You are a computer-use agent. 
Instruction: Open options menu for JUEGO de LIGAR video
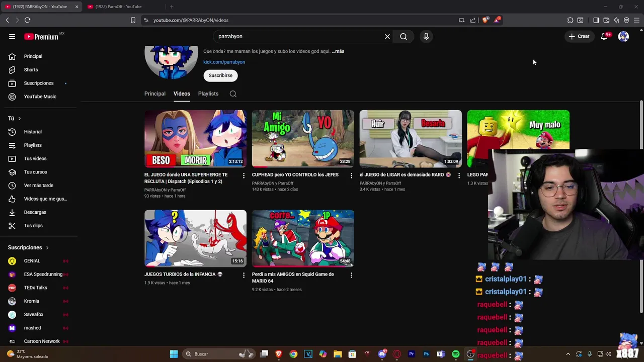pyautogui.click(x=459, y=175)
